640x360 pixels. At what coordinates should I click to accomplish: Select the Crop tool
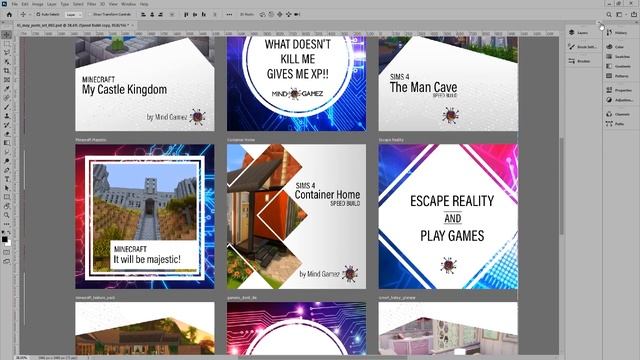(x=7, y=71)
